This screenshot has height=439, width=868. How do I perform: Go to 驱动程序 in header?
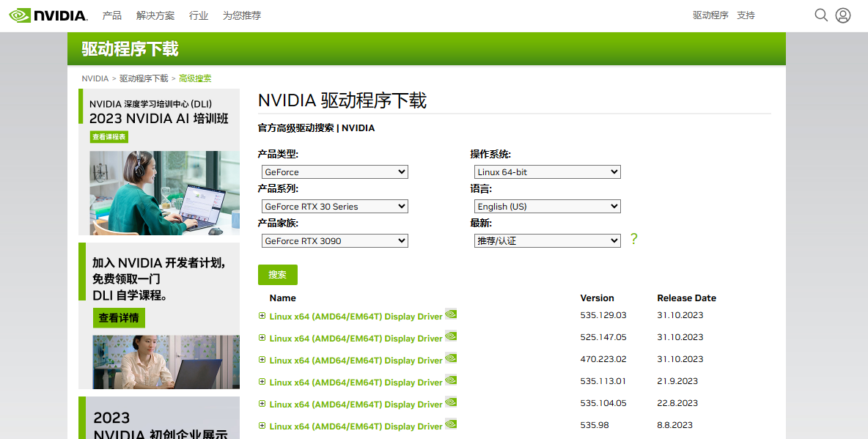point(710,15)
